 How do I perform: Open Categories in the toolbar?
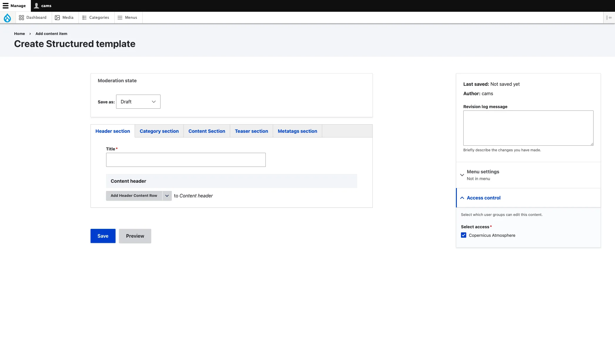pyautogui.click(x=96, y=18)
